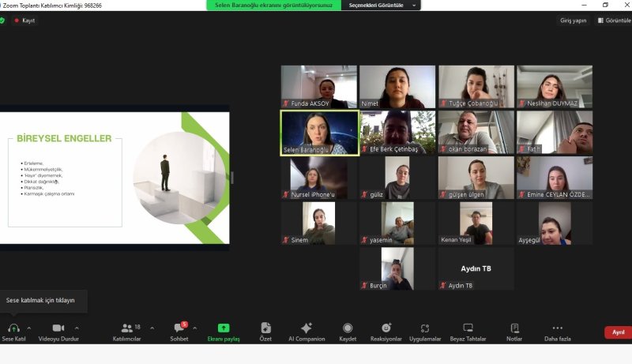Expand video options arrow next to Videoyu Durdur
The height and width of the screenshot is (364, 632).
(77, 328)
